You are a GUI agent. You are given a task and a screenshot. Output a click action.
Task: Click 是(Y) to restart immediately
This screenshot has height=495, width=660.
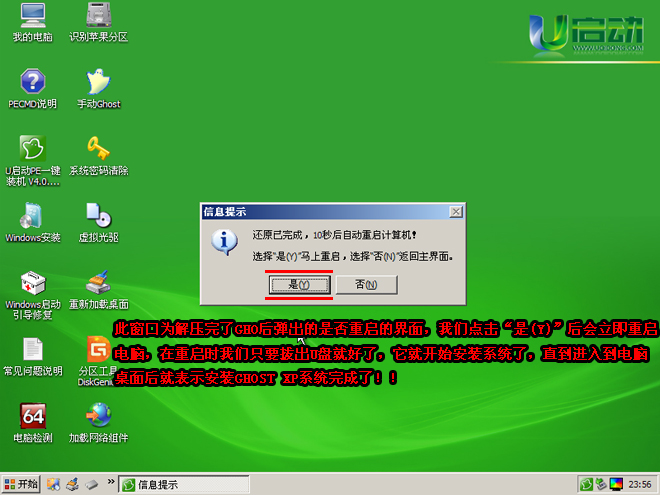point(299,285)
